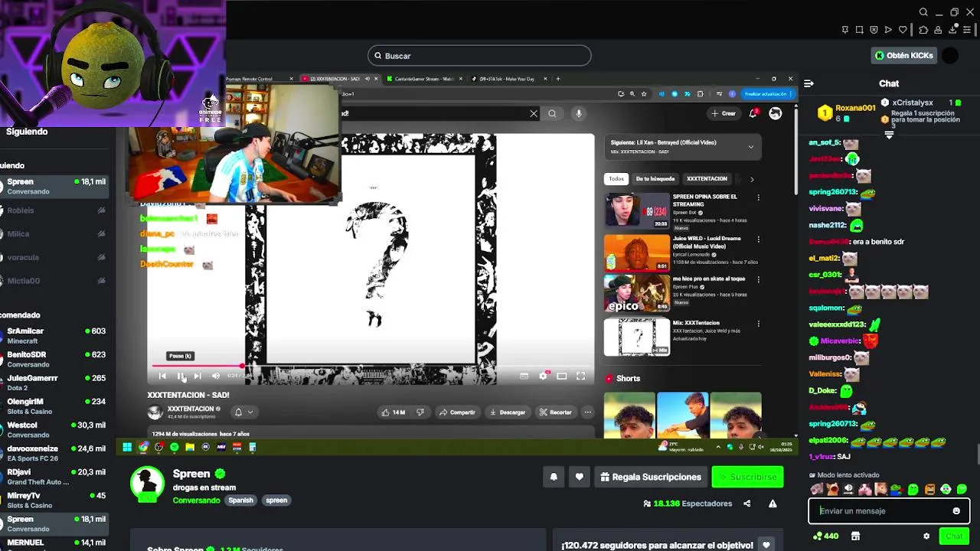The height and width of the screenshot is (551, 980).
Task: Open SrAmilcar channel in sidebar
Action: click(54, 335)
